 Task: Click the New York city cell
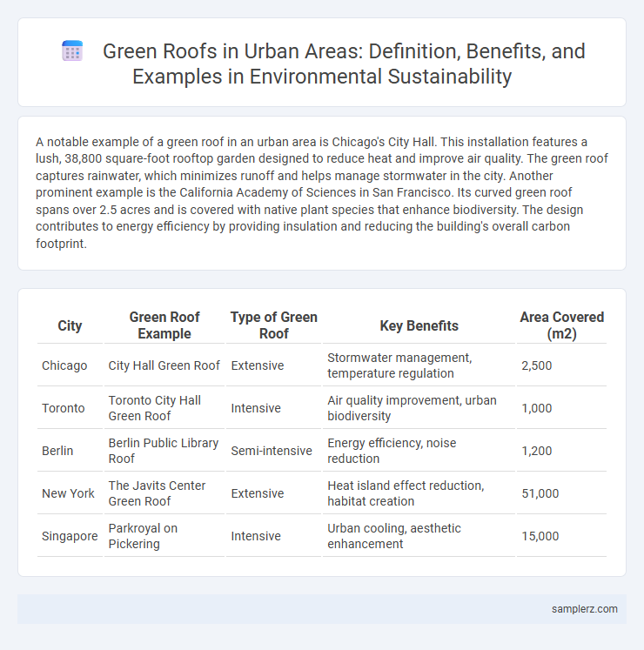click(70, 493)
